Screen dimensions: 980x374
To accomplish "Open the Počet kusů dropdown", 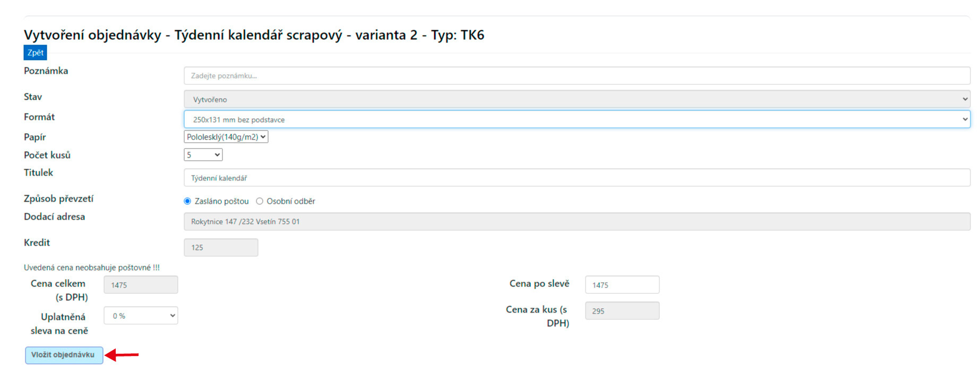I will (x=203, y=155).
